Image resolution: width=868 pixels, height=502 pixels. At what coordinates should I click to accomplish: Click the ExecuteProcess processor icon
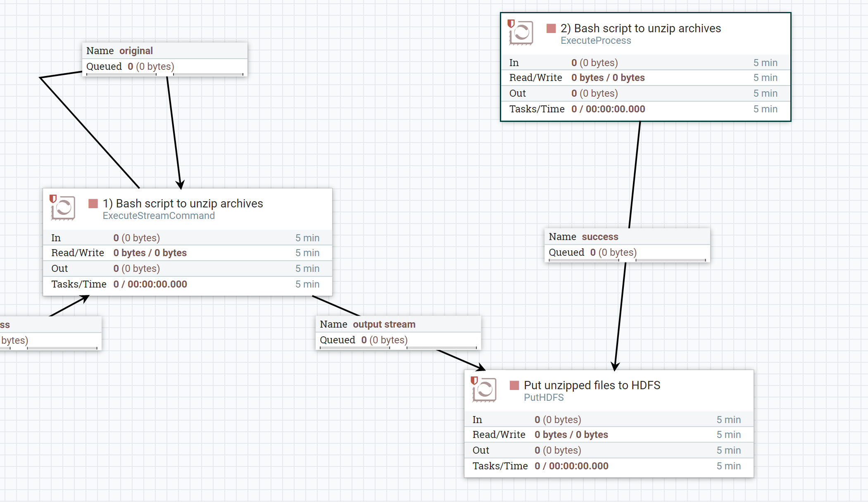[522, 33]
